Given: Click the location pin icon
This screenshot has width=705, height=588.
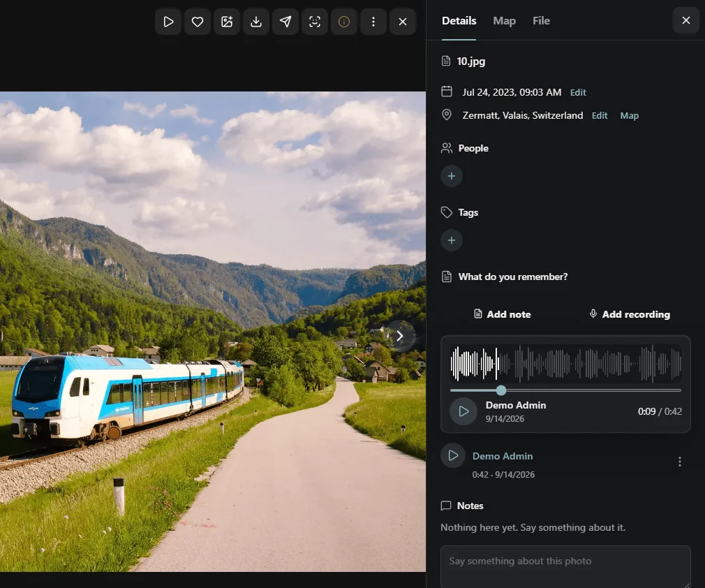Looking at the screenshot, I should pos(447,115).
